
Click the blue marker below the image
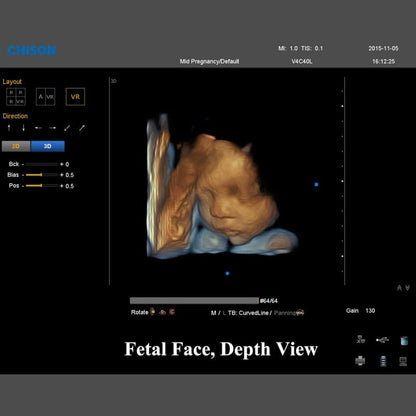pos(227,274)
